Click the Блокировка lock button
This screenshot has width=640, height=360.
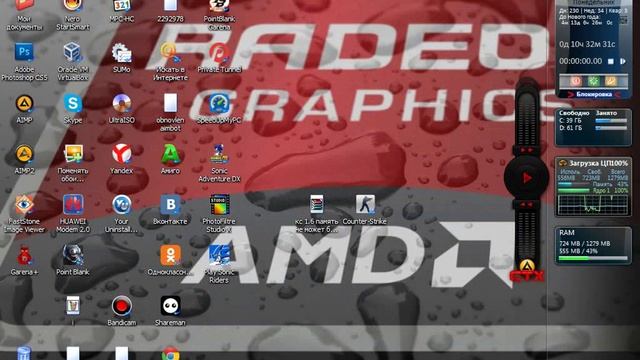tap(593, 94)
